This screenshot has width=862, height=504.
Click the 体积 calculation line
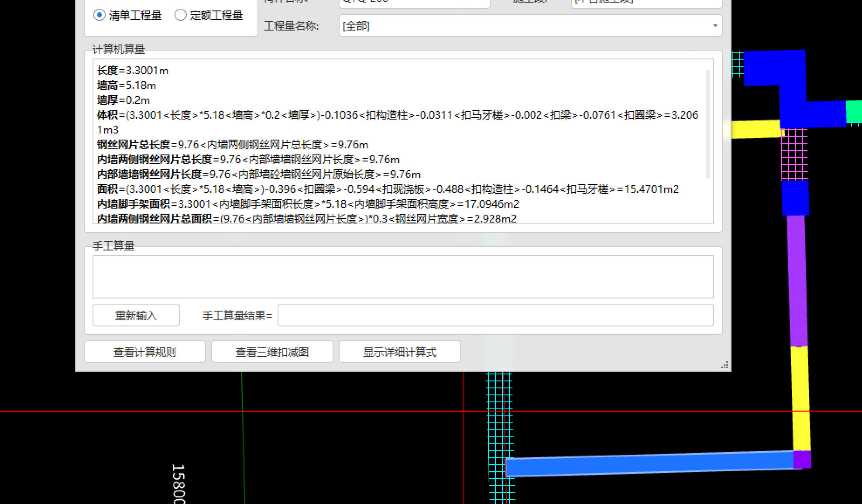pyautogui.click(x=398, y=122)
